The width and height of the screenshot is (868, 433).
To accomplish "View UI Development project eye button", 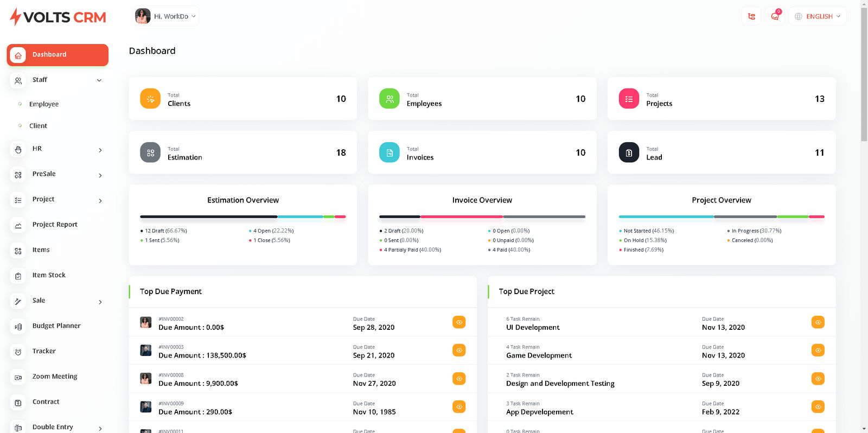I will 818,322.
